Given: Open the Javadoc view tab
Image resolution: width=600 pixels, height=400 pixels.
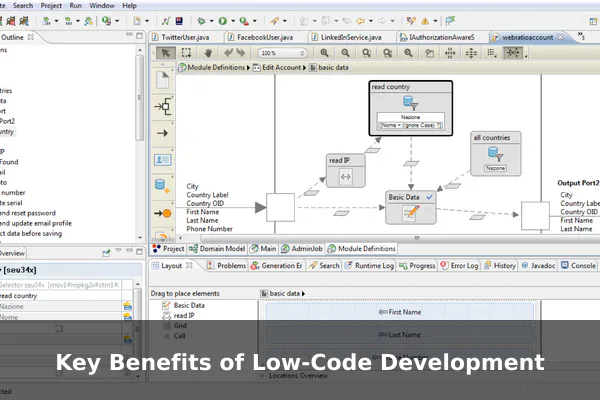Looking at the screenshot, I should 538,266.
